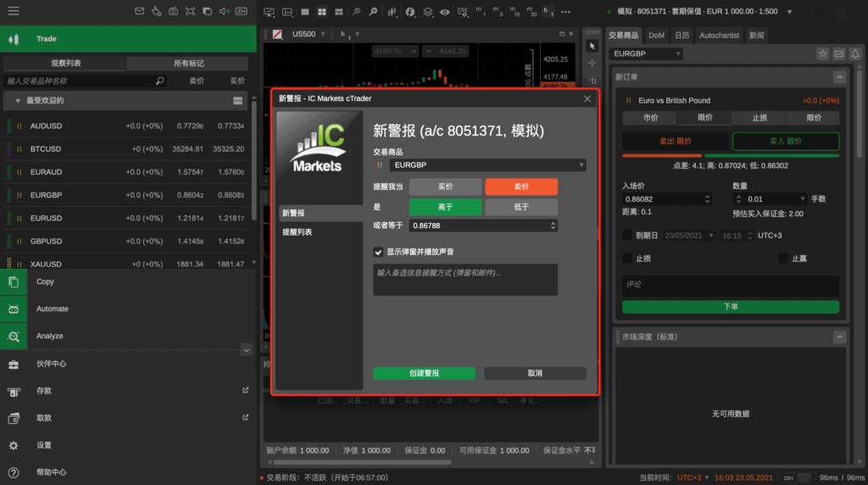Open the candlestick chart type icon
This screenshot has height=485, width=868.
pos(392,12)
